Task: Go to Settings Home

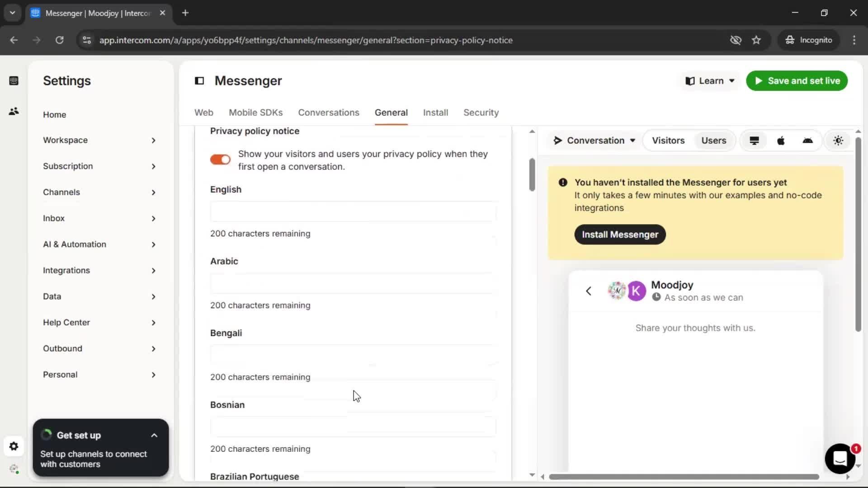Action: (55, 115)
